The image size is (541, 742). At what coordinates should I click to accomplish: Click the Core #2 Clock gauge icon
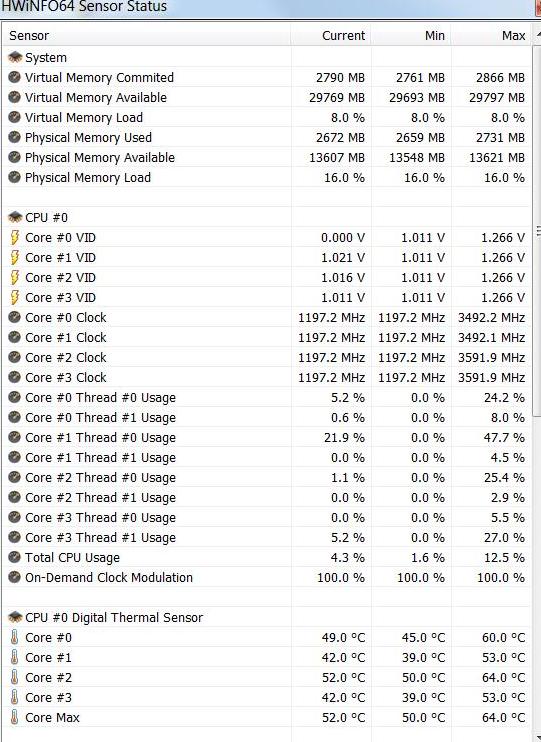[15, 357]
